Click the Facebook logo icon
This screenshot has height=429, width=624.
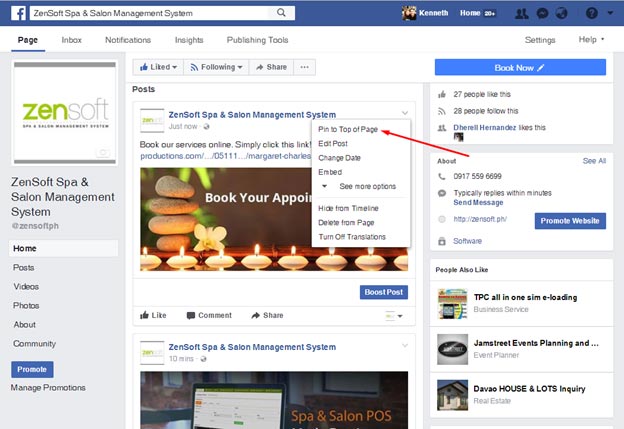pyautogui.click(x=18, y=13)
